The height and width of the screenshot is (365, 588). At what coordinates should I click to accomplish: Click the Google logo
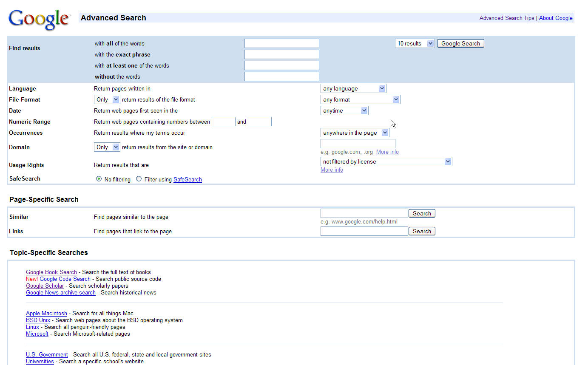(39, 20)
